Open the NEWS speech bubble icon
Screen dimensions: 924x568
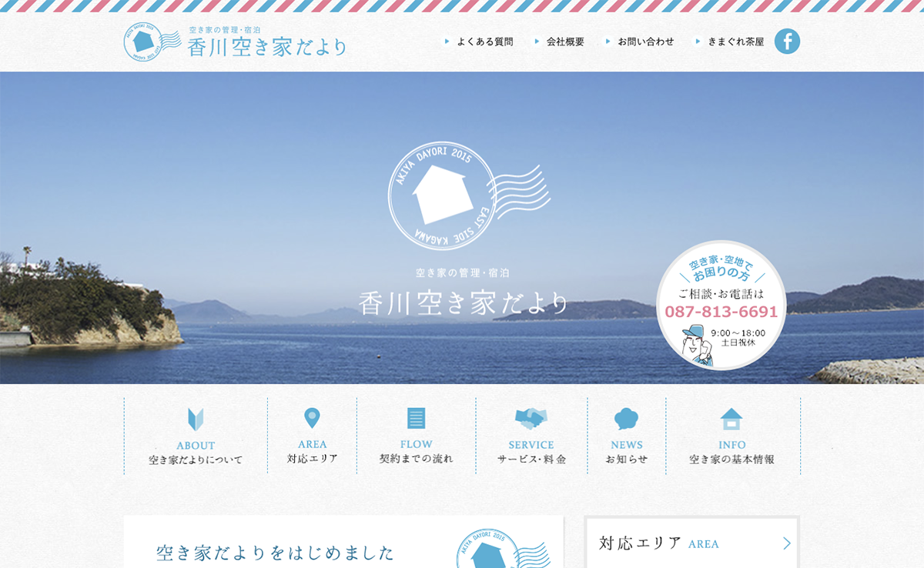[626, 419]
